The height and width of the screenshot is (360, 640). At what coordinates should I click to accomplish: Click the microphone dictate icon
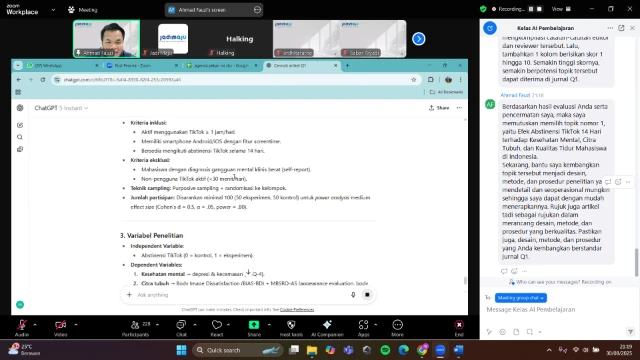click(x=353, y=295)
